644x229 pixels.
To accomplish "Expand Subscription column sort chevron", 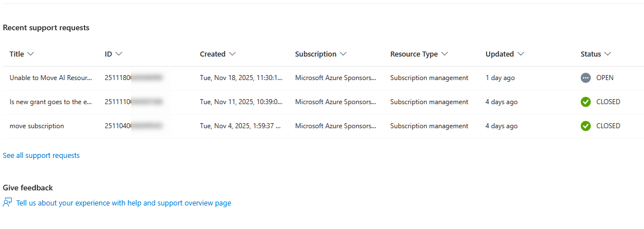I will tap(343, 54).
